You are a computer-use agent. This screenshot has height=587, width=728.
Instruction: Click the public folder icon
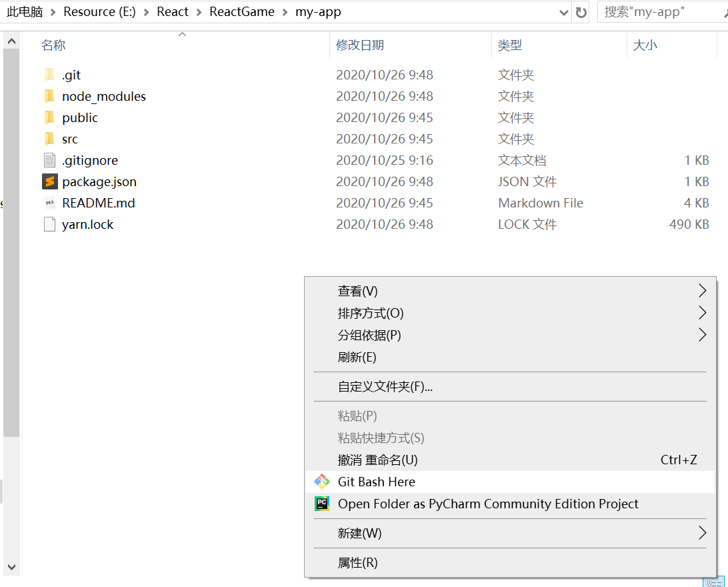[50, 117]
